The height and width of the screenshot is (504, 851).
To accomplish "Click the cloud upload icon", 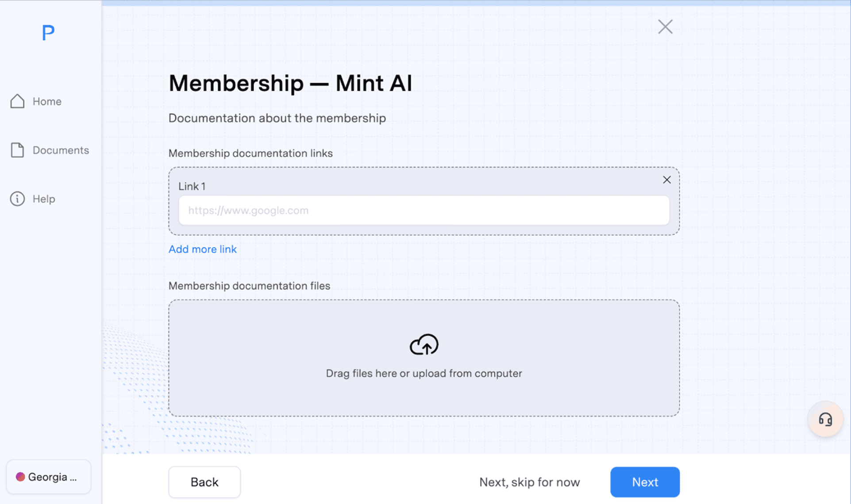I will [424, 344].
